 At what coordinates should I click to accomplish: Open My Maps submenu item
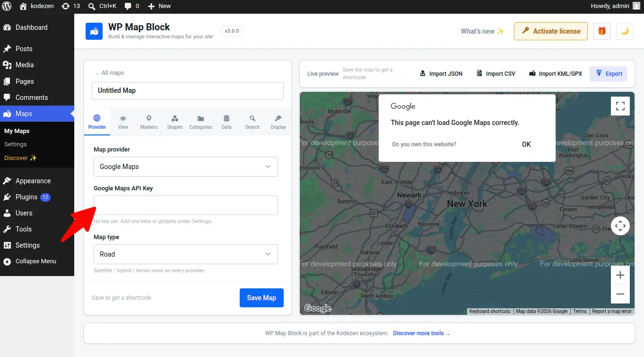click(x=17, y=131)
